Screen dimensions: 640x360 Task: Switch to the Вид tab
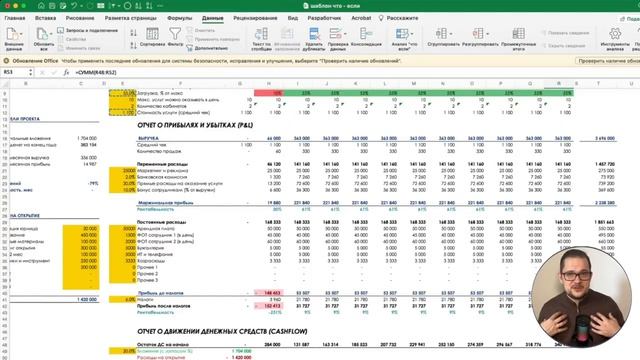tap(293, 18)
